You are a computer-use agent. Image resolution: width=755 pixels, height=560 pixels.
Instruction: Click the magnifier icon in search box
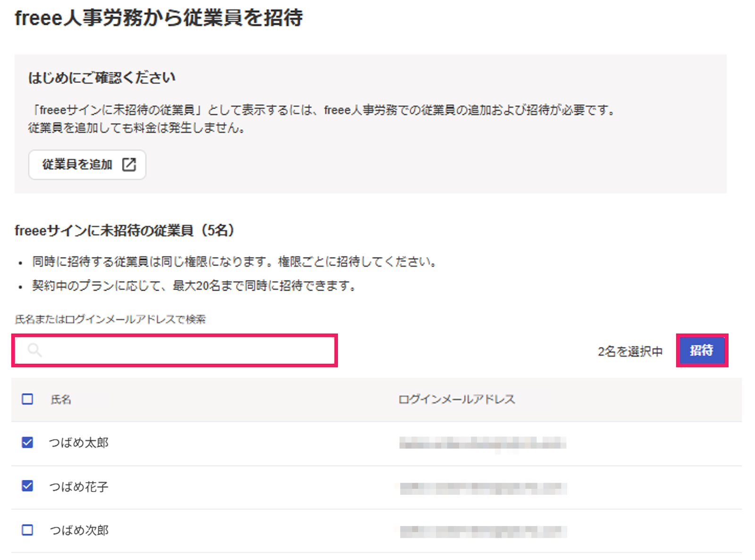pos(34,350)
